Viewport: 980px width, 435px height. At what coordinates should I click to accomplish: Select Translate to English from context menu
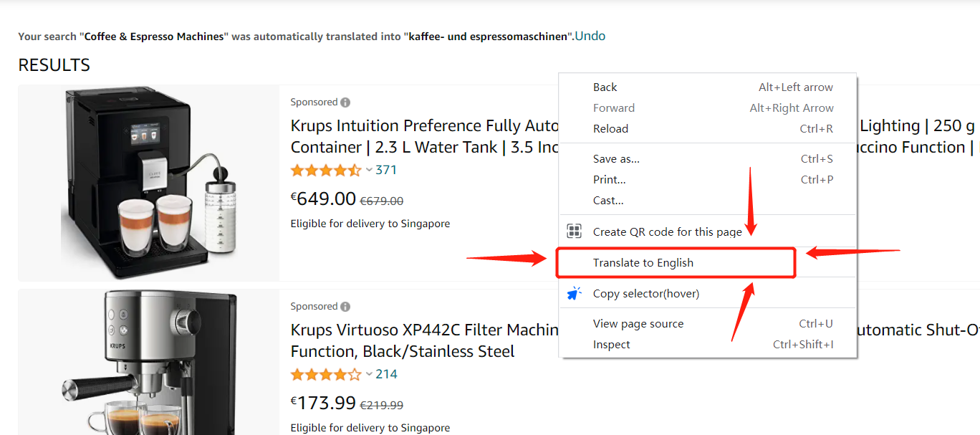pos(643,262)
